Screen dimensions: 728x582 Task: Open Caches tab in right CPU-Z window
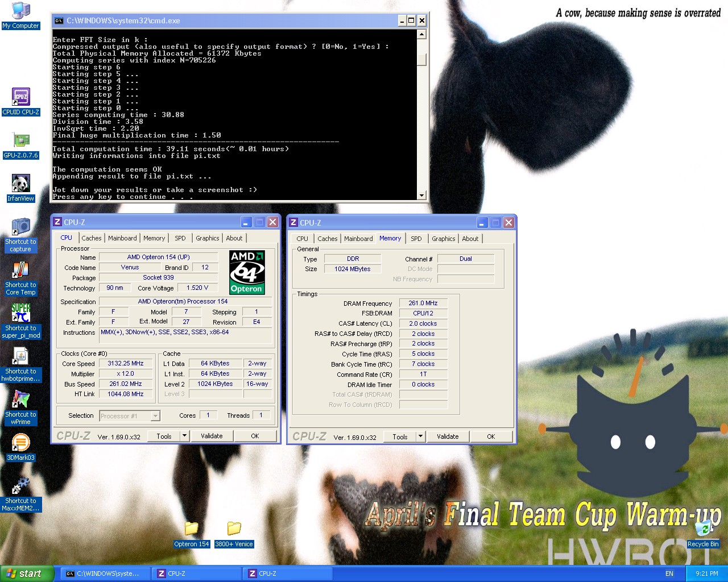[327, 239]
